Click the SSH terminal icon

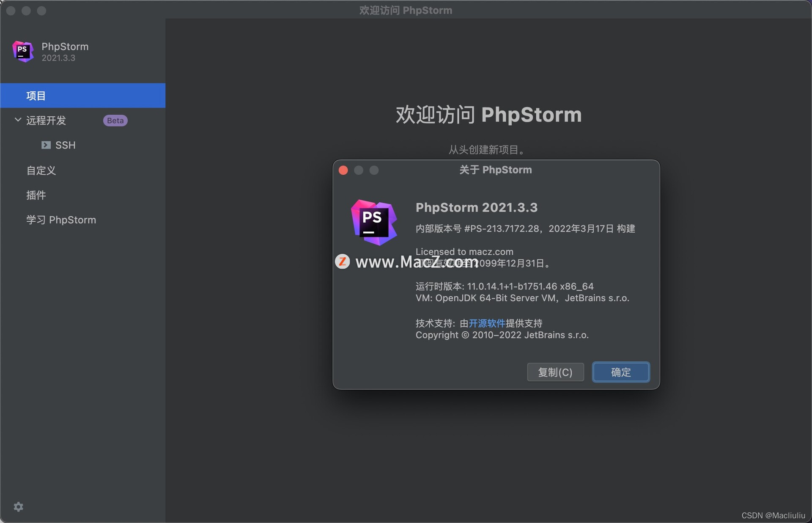click(x=46, y=145)
